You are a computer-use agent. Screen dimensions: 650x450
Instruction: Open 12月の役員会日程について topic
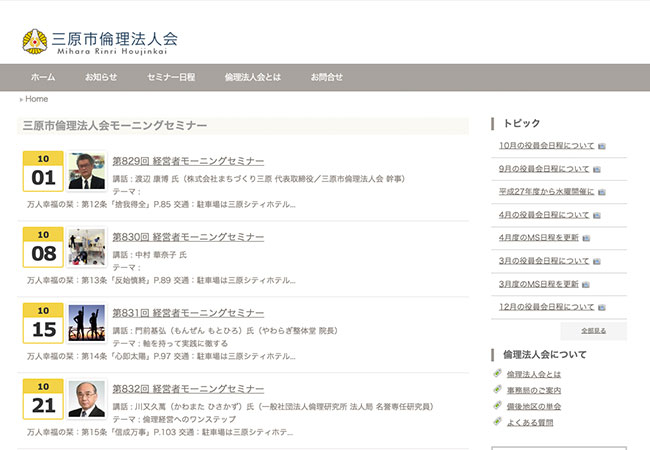(546, 307)
